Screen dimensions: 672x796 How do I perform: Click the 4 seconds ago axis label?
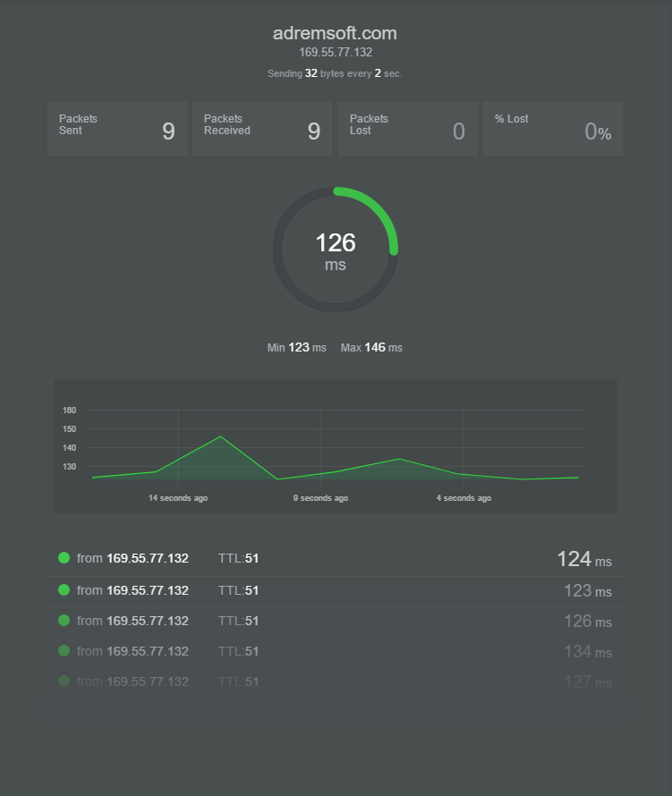pos(464,498)
